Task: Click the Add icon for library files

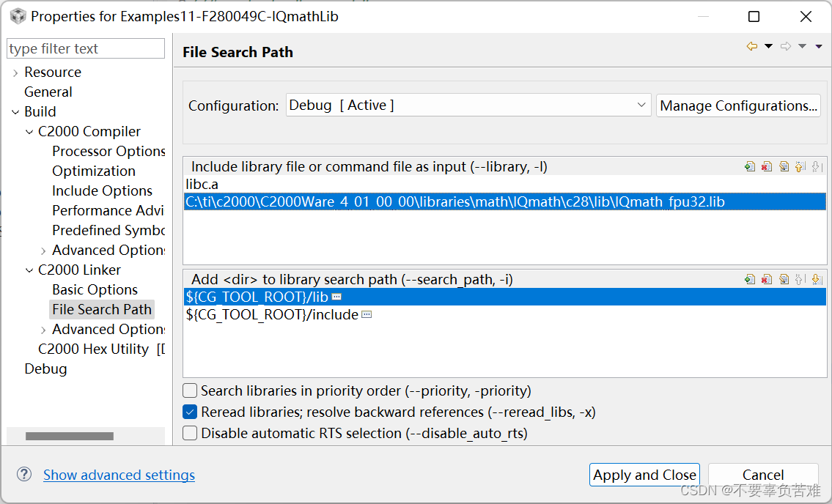Action: point(750,166)
